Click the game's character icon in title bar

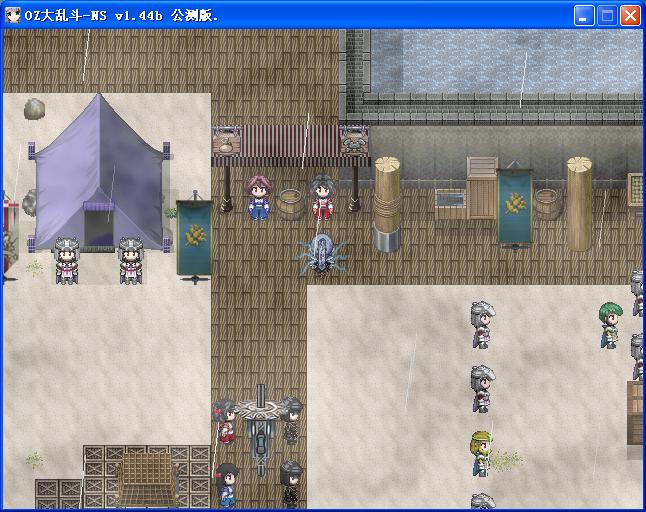pyautogui.click(x=13, y=16)
